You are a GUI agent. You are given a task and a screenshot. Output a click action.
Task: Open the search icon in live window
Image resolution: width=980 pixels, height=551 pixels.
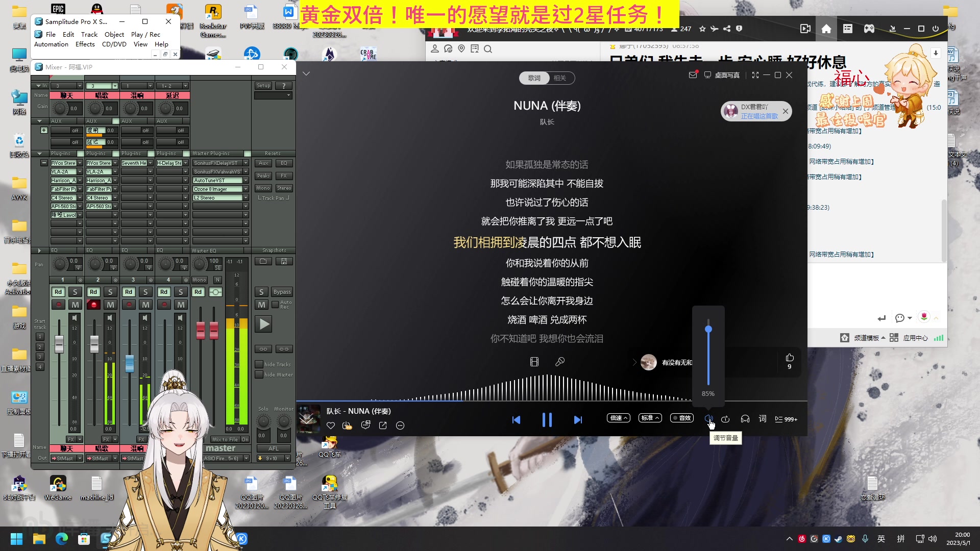488,49
